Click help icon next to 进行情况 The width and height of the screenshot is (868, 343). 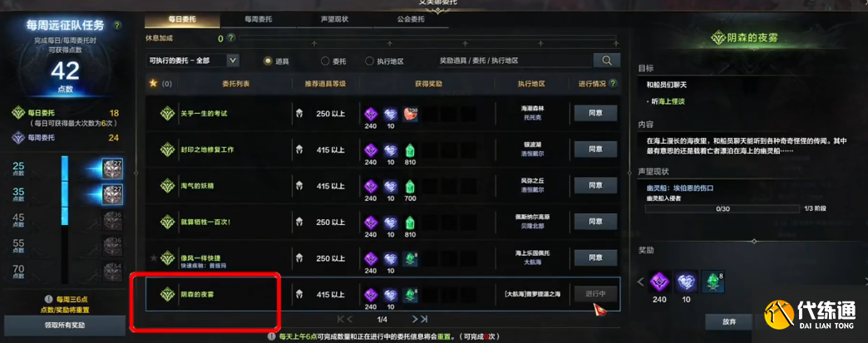tap(613, 84)
